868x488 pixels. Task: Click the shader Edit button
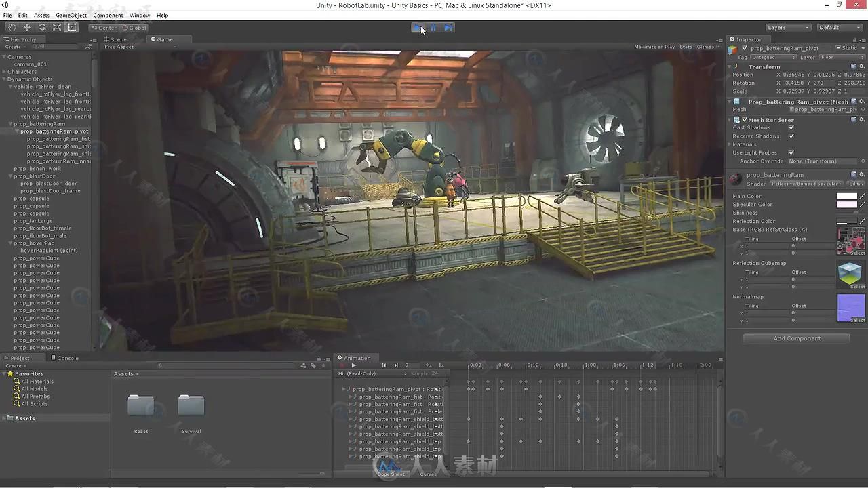856,184
